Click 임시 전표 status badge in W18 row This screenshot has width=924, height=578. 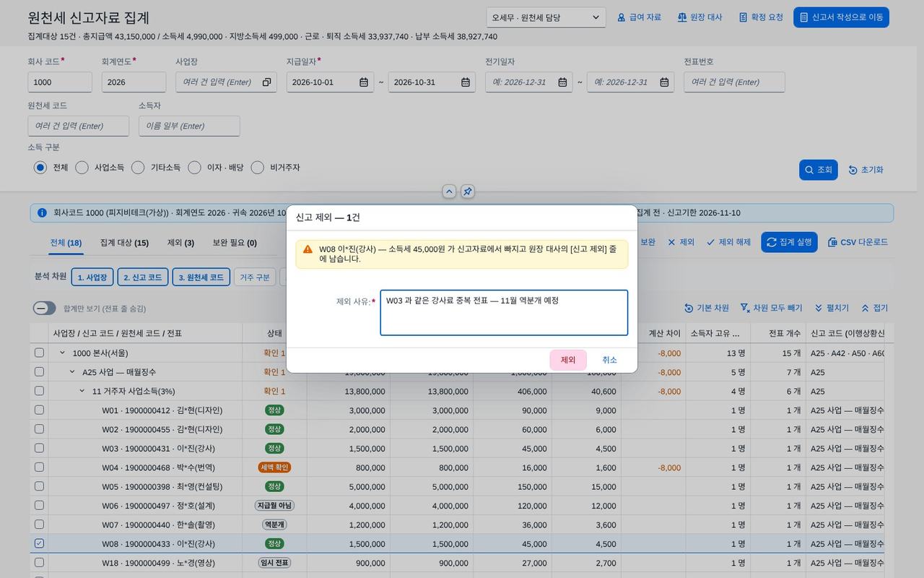click(274, 562)
